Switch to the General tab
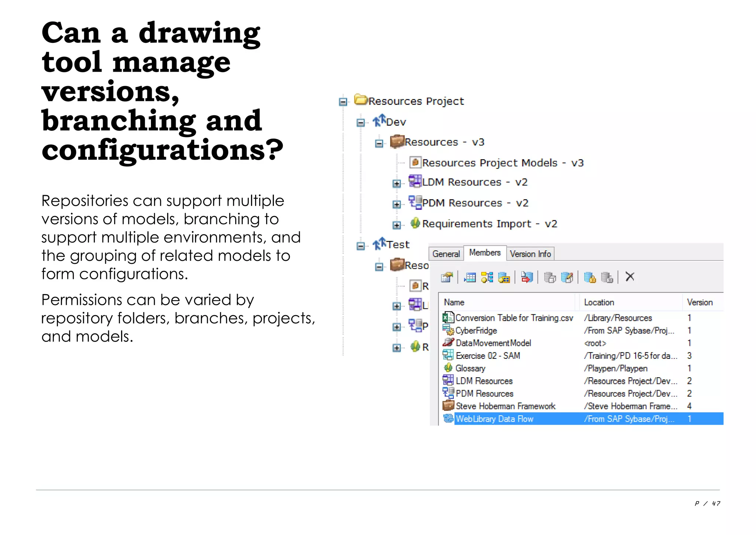 pyautogui.click(x=446, y=254)
